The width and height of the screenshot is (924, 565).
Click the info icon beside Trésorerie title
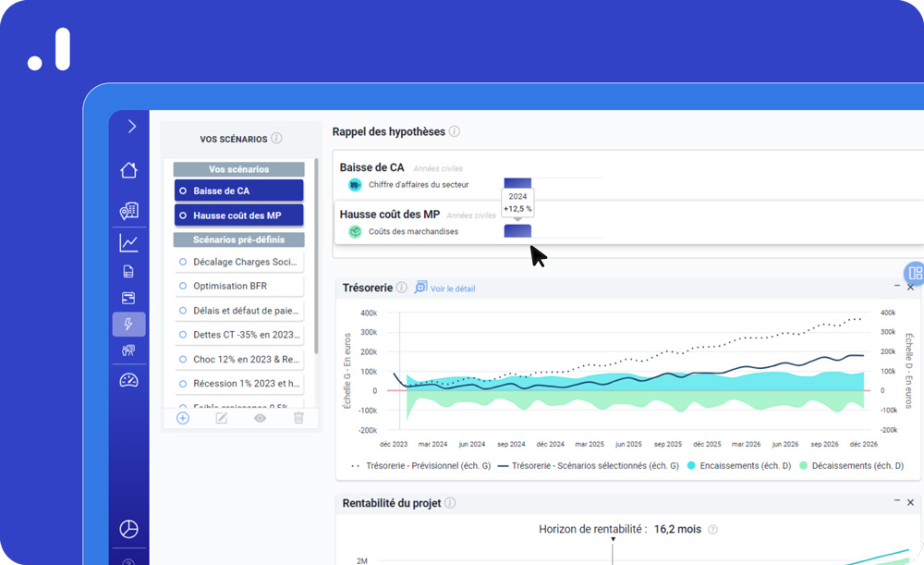tap(401, 288)
